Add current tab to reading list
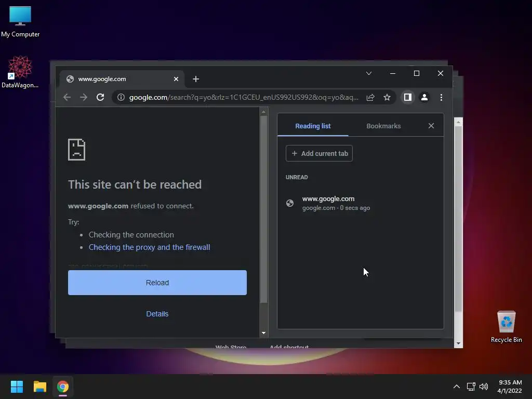 pos(320,153)
